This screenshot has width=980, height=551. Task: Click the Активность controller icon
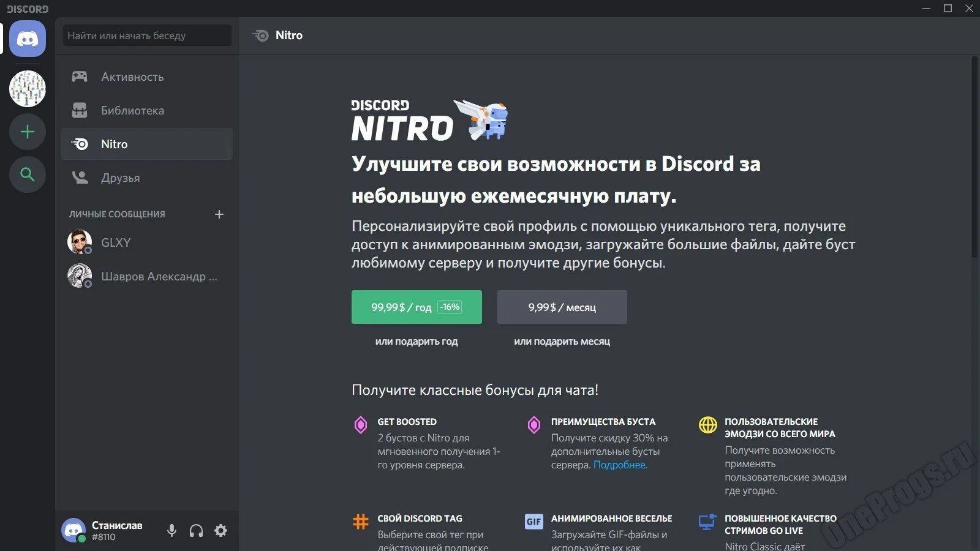pos(80,77)
